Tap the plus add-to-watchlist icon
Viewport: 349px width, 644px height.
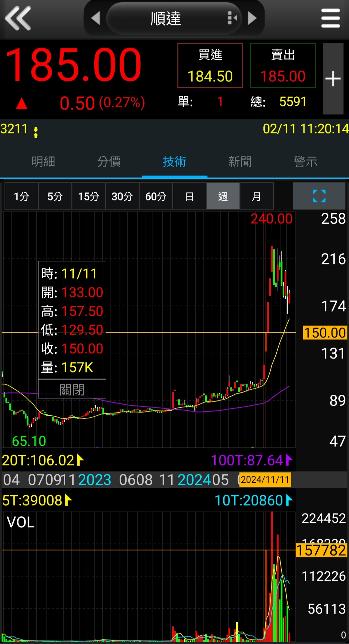coord(333,79)
